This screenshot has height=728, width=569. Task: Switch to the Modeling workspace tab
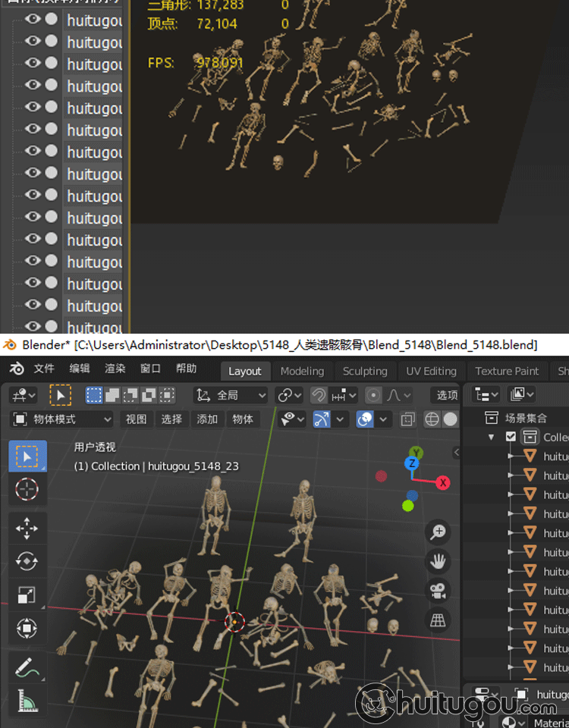click(x=302, y=371)
